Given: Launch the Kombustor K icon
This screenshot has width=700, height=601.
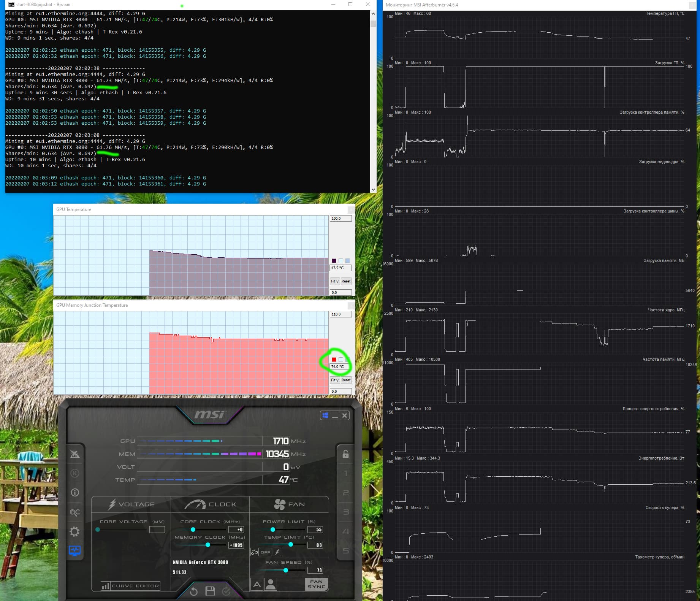Looking at the screenshot, I should (x=75, y=473).
